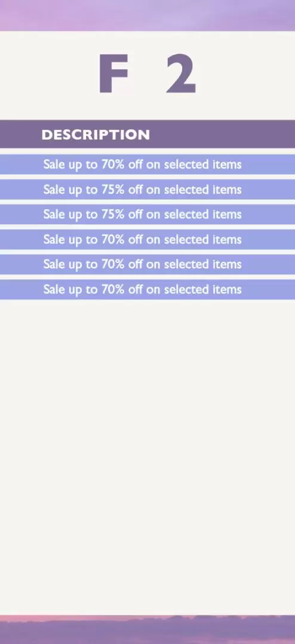Select the 70% row directly below 75% rows
Image resolution: width=295 pixels, height=644 pixels.
147,240
